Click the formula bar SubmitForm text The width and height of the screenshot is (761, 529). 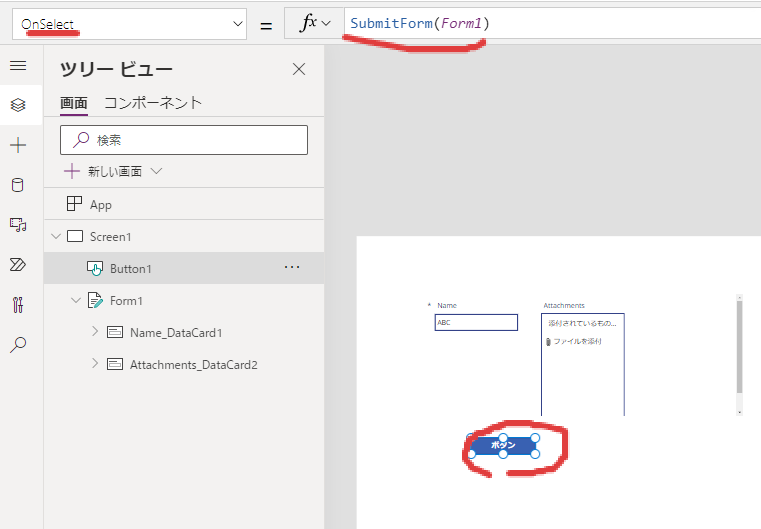point(420,24)
